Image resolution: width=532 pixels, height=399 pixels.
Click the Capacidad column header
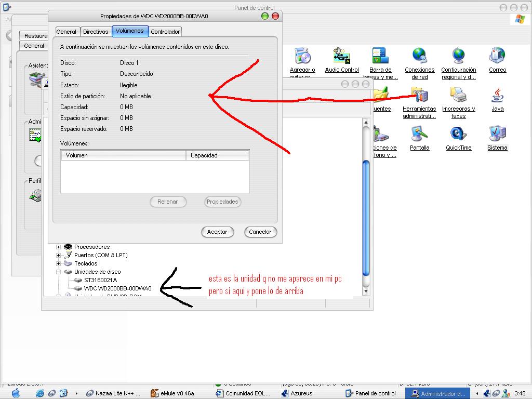click(x=217, y=155)
